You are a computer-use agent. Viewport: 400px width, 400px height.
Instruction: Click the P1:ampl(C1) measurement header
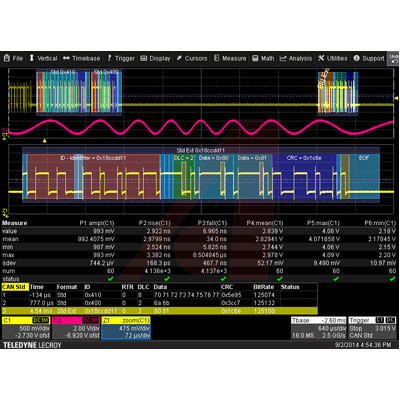click(97, 223)
